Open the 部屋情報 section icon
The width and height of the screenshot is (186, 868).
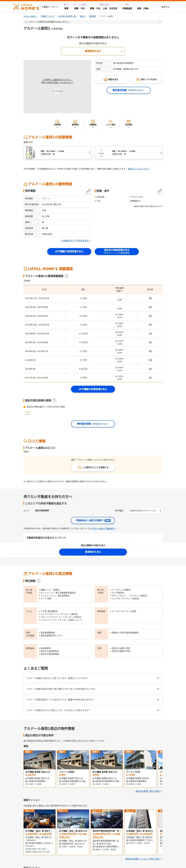57,122
